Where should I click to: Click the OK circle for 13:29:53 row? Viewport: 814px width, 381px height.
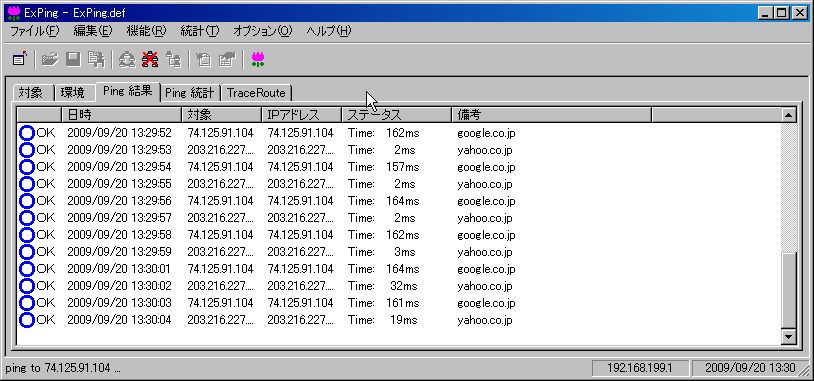pos(26,151)
